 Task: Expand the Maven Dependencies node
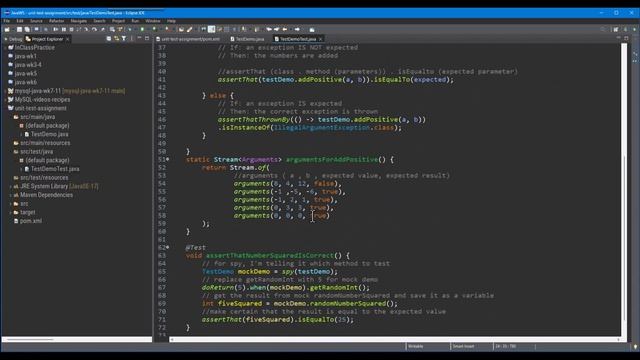point(11,195)
